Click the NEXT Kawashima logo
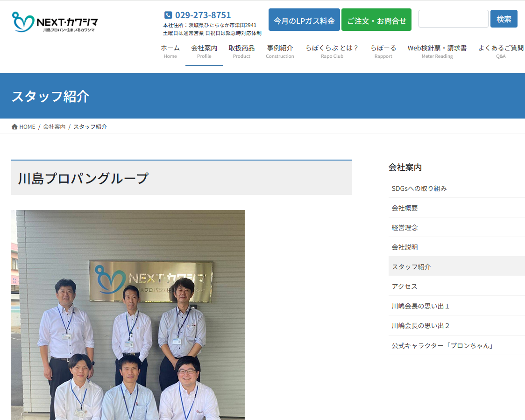 tap(55, 22)
